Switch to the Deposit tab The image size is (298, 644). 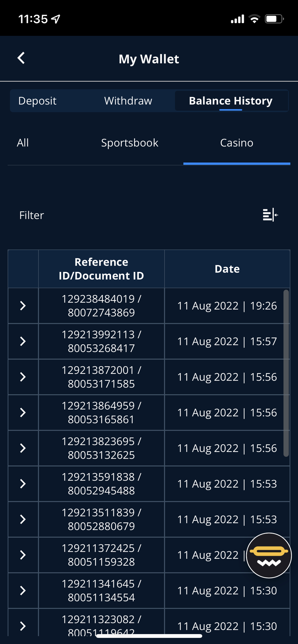[37, 101]
